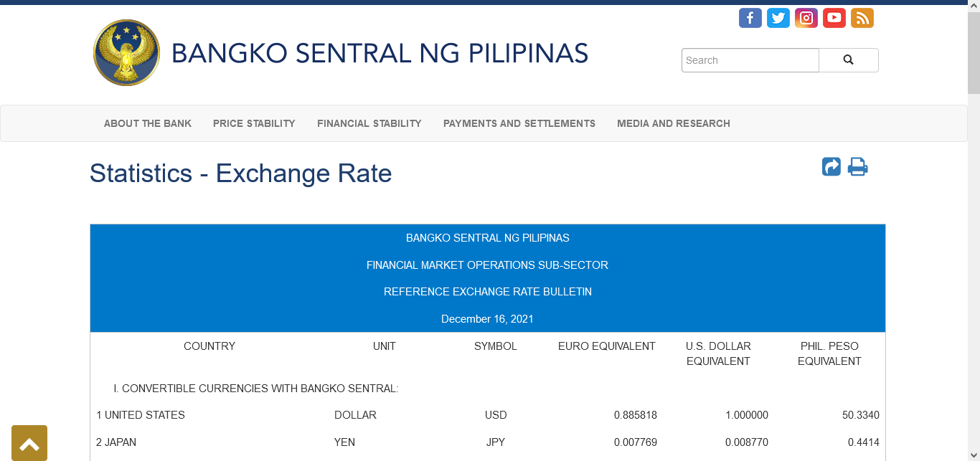Open the BSP Twitter icon
This screenshot has width=980, height=461.
(x=778, y=18)
